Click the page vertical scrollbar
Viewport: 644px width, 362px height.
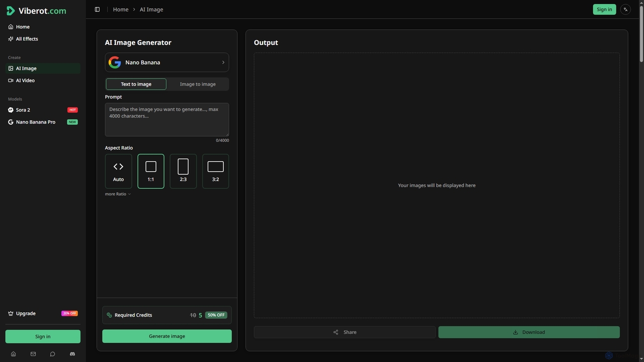[641, 35]
